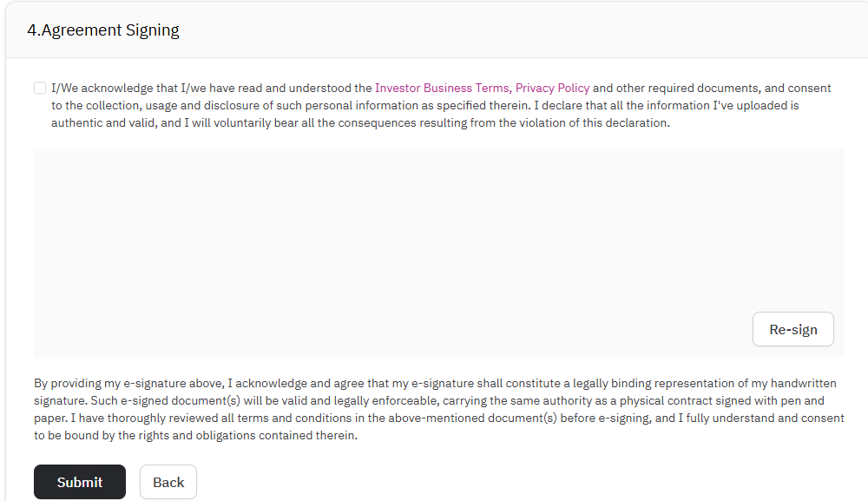Open the Investor Business Terms link
The image size is (868, 501).
coord(442,88)
